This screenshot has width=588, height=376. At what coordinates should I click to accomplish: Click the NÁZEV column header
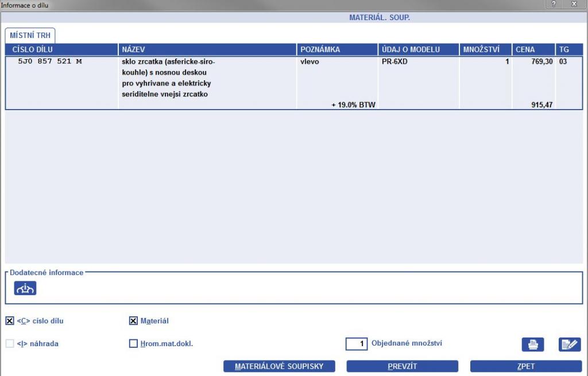pyautogui.click(x=207, y=49)
